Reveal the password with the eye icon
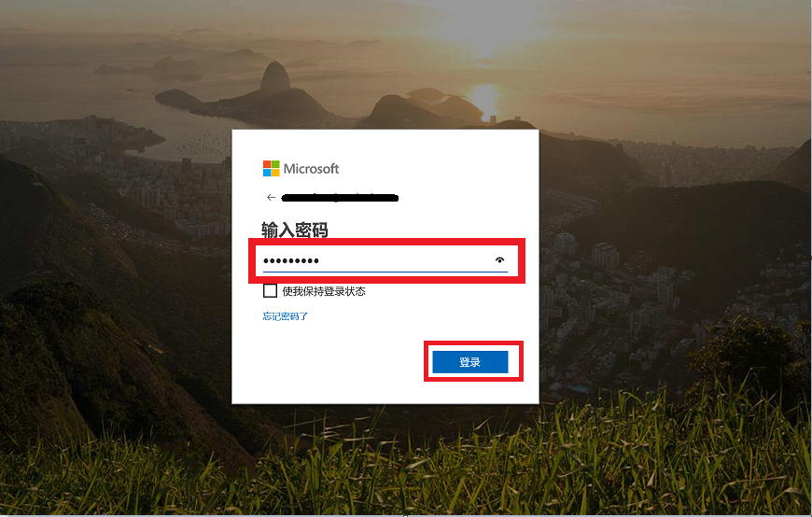This screenshot has width=812, height=517. click(499, 259)
